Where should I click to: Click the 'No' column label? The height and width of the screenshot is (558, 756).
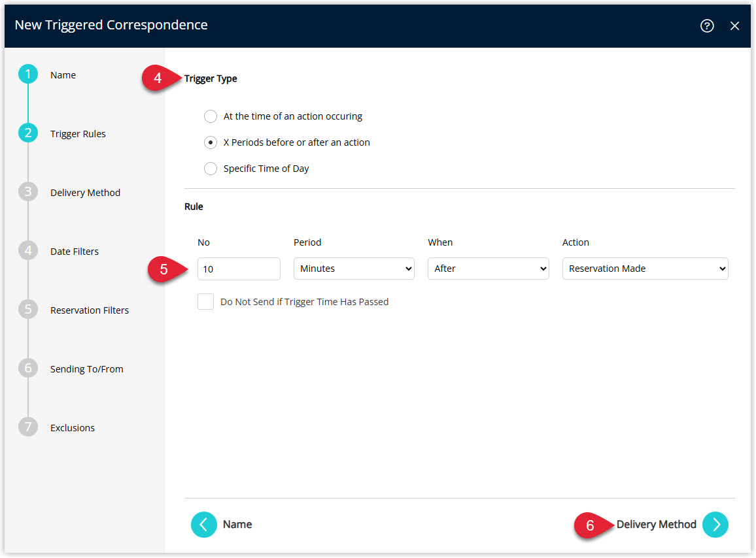pos(203,242)
